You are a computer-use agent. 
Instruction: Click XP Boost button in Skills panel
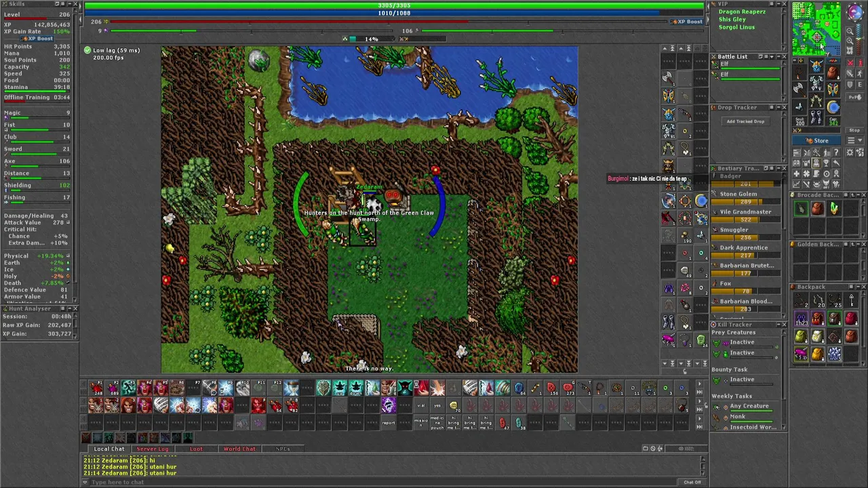pyautogui.click(x=37, y=39)
